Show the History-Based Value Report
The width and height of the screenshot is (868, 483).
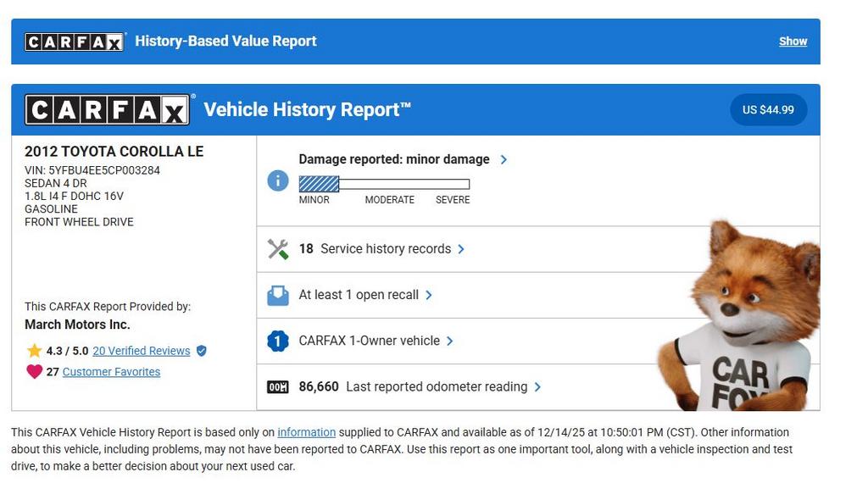tap(793, 42)
